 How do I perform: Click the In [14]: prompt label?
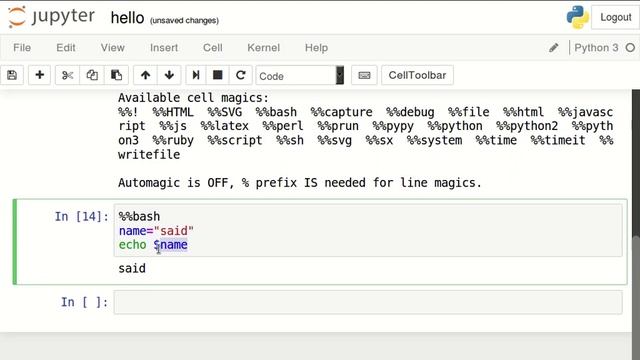(x=82, y=216)
